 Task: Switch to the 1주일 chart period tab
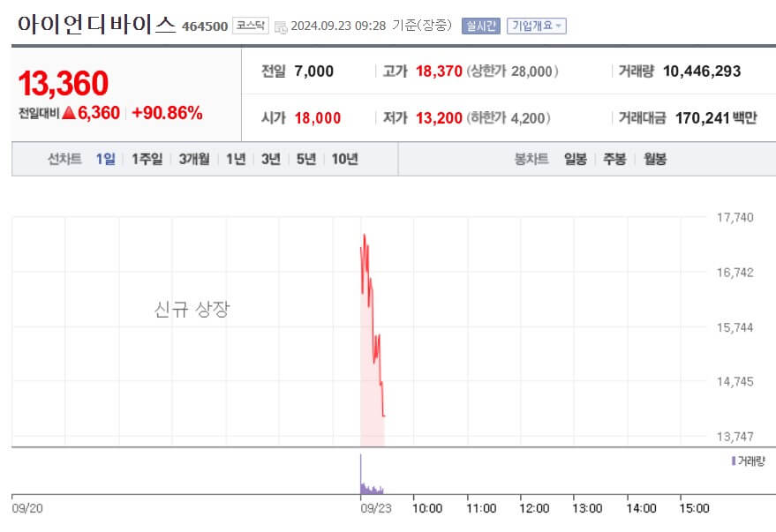(x=146, y=159)
